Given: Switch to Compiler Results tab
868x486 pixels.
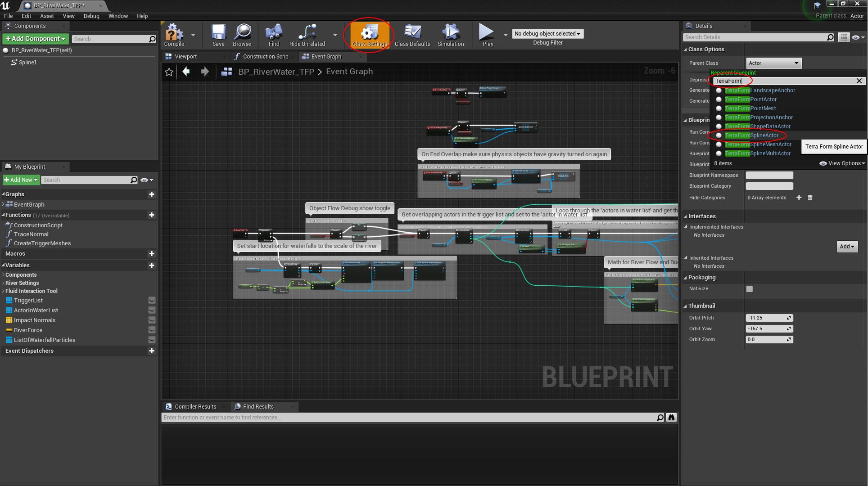Looking at the screenshot, I should click(x=195, y=407).
